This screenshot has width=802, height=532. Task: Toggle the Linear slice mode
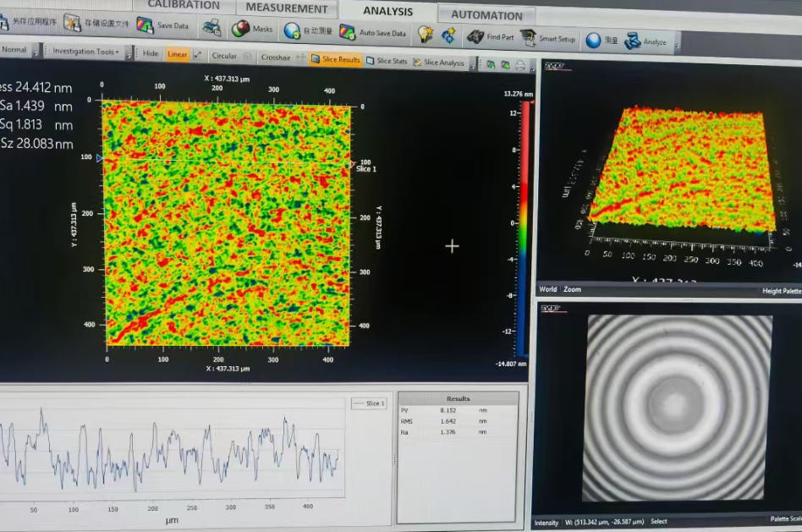pos(178,54)
